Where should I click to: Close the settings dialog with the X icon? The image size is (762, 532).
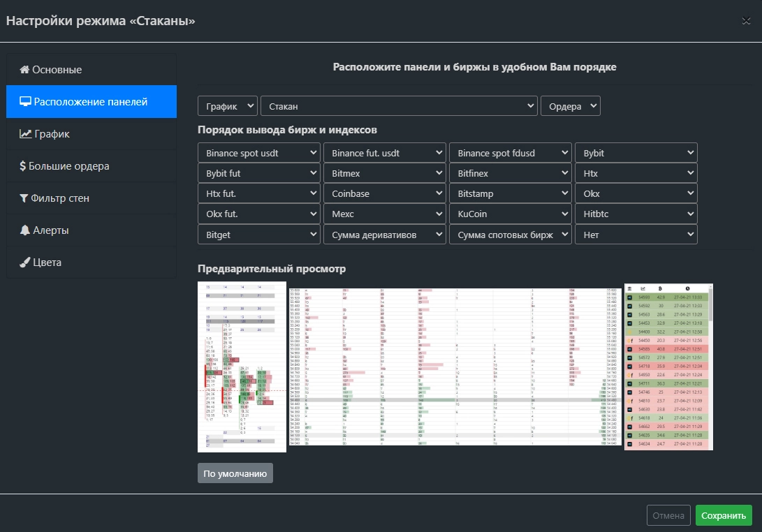click(x=746, y=21)
